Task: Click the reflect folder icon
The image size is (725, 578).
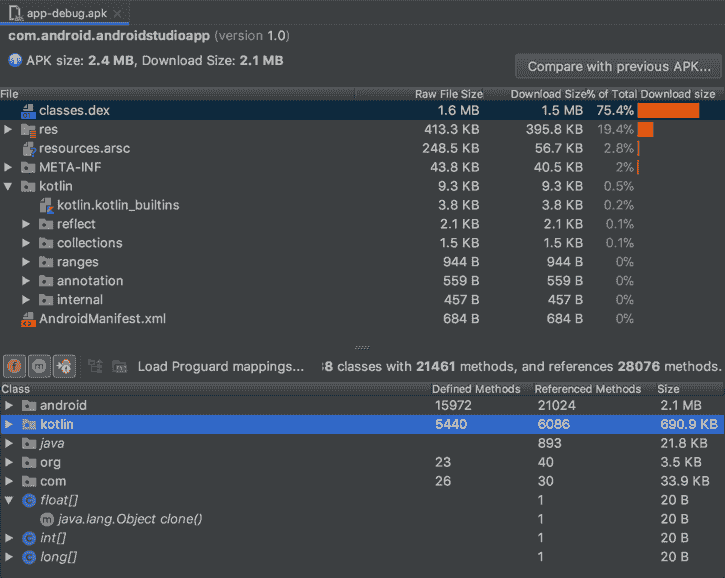Action: point(46,224)
